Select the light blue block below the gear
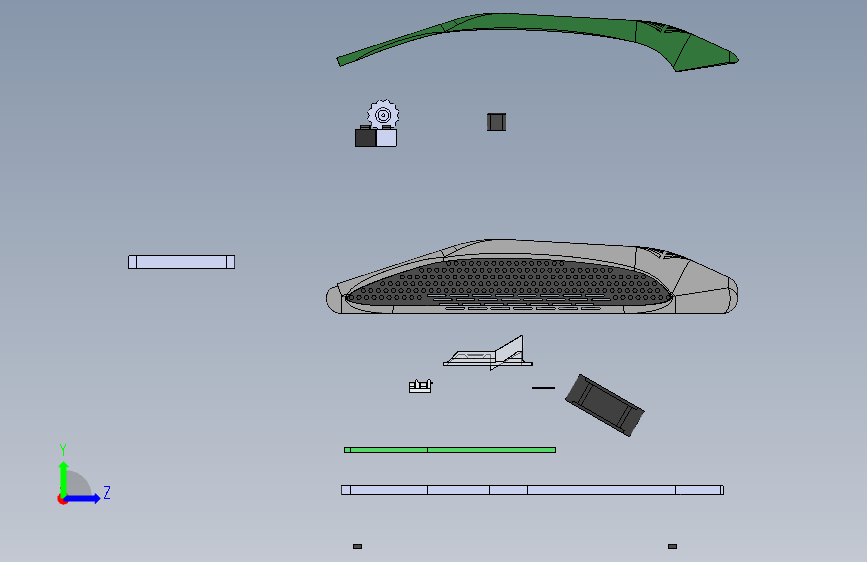Image resolution: width=867 pixels, height=562 pixels. click(387, 137)
